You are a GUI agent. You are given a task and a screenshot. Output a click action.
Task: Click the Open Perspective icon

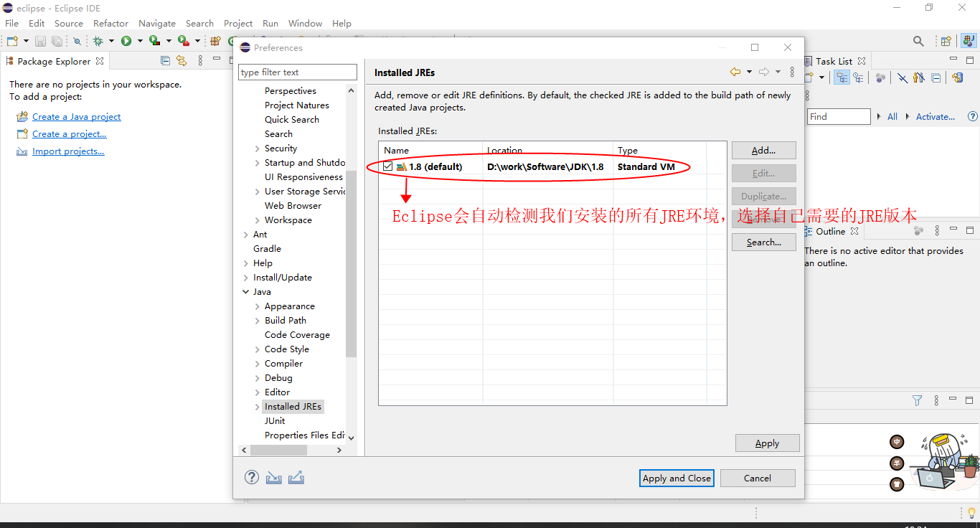point(946,41)
